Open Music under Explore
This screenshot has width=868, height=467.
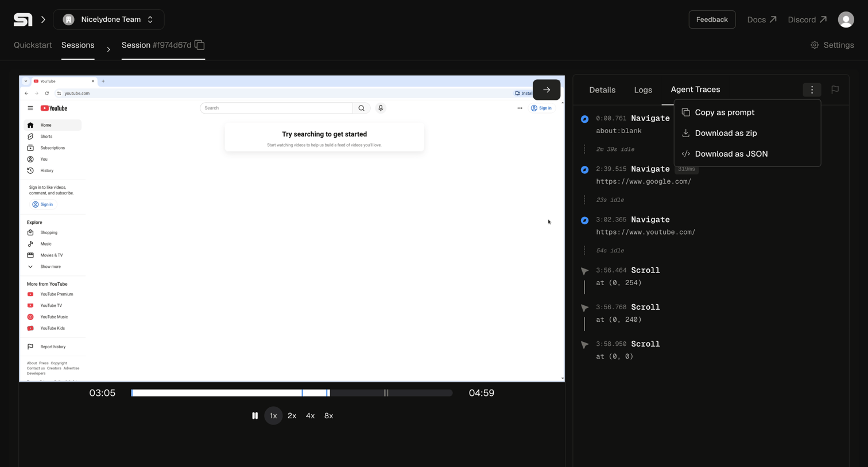coord(53,244)
